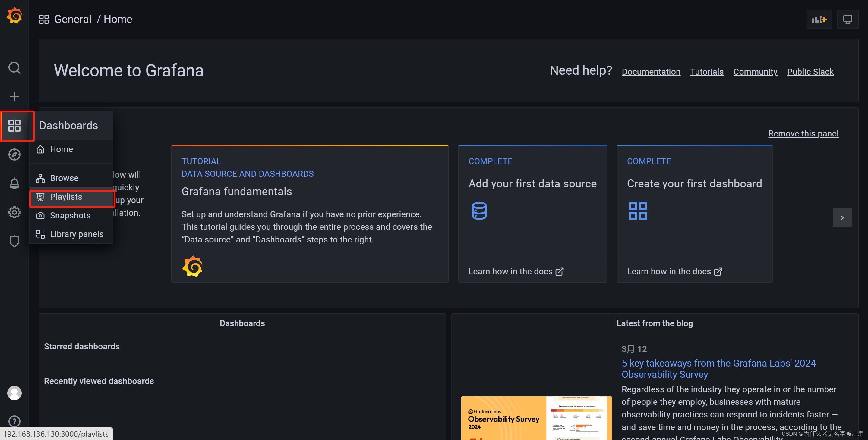Open the Server Admin shield icon

(14, 241)
